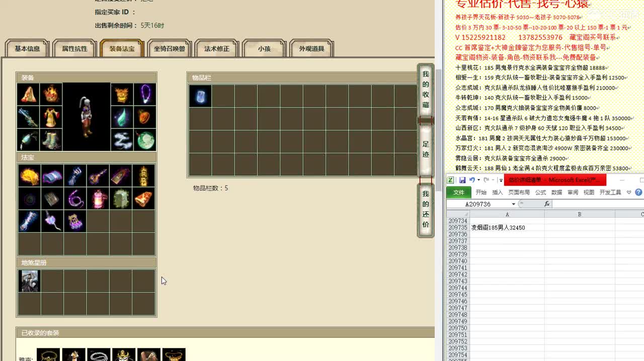This screenshot has width=644, height=361.
Task: Open the undo history dropdown in Excel
Action: [478, 180]
